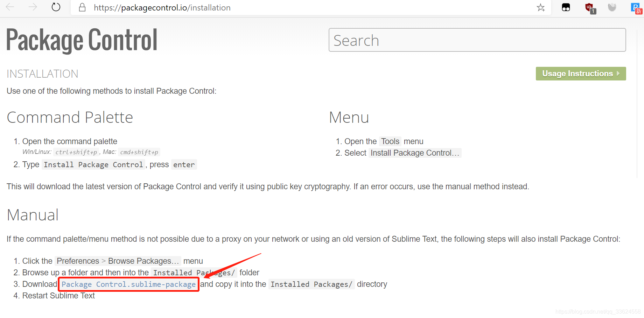
Task: Click the Manual section heading
Action: (33, 215)
